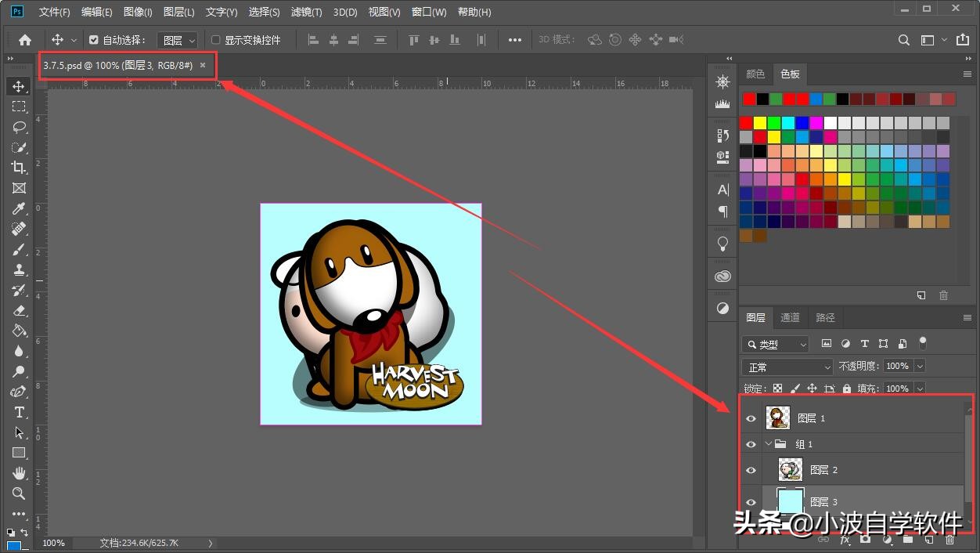Open the Learn lightbulb panel icon
The width and height of the screenshot is (980, 553).
[722, 244]
